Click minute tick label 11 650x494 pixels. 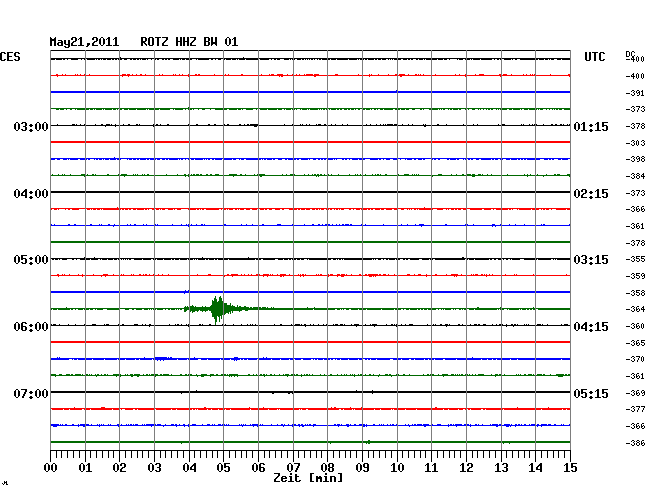tap(431, 468)
